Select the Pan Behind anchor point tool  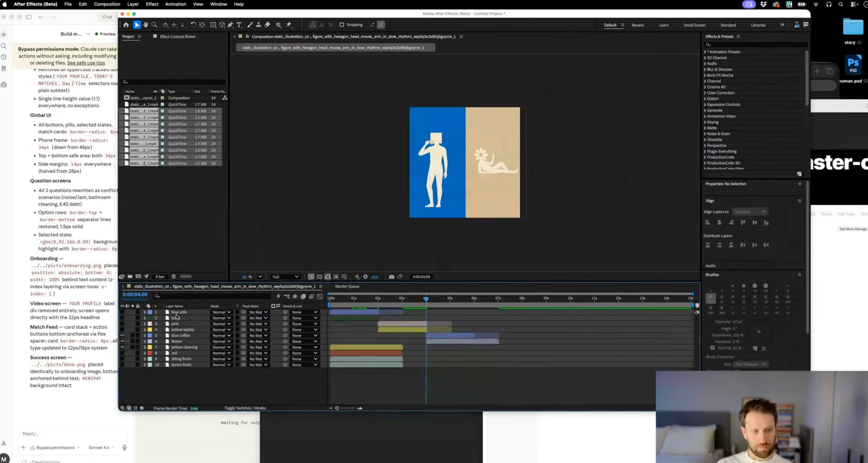[202, 25]
